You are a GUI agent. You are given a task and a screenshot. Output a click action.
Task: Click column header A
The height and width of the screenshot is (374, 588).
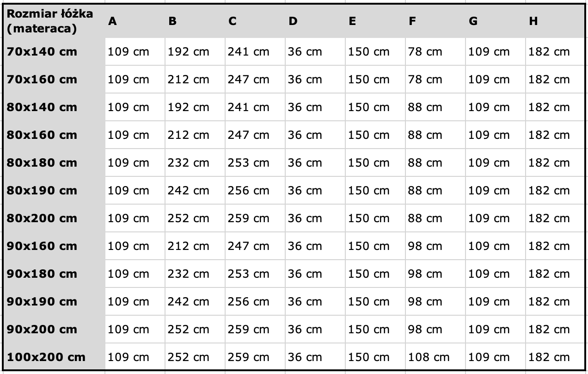(x=135, y=21)
